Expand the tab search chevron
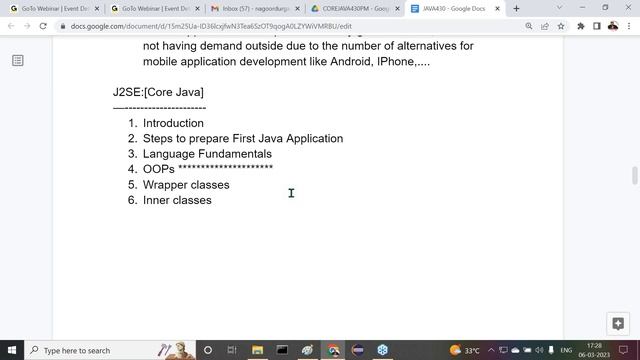This screenshot has height=360, width=640. click(559, 8)
